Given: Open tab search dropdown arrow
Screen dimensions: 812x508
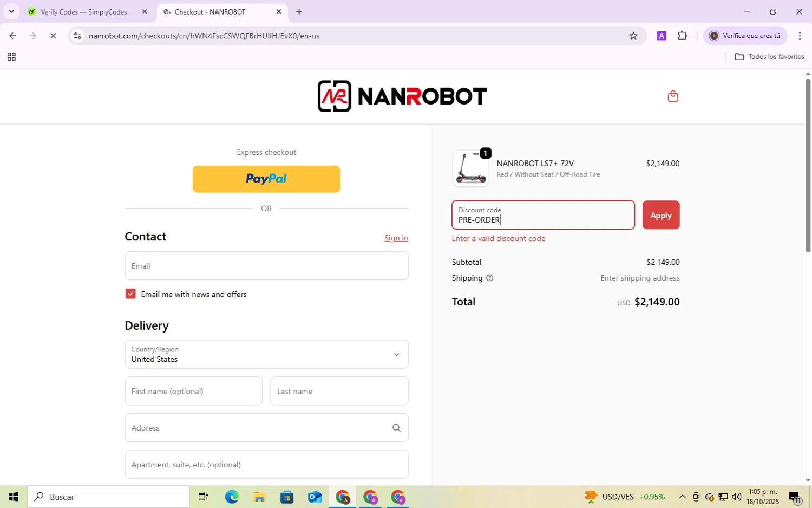Looking at the screenshot, I should tap(11, 11).
